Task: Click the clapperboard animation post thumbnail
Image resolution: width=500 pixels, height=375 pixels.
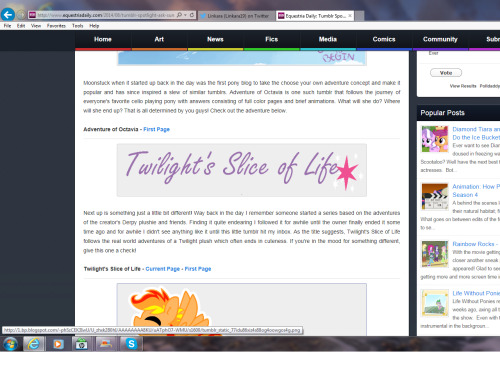Action: 435,197
